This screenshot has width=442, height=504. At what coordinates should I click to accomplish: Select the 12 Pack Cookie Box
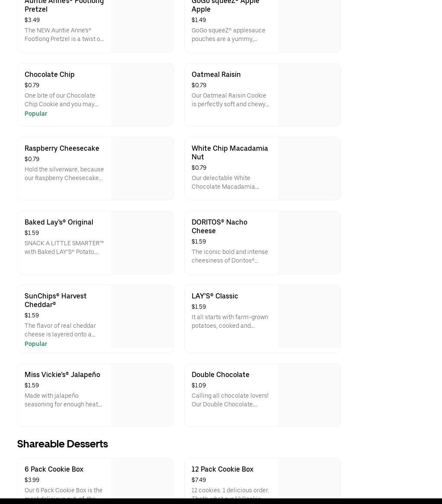pos(222,469)
